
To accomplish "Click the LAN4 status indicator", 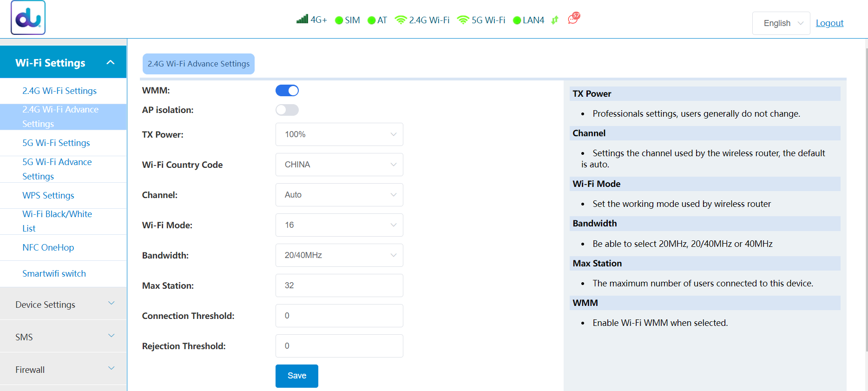I will [x=528, y=20].
